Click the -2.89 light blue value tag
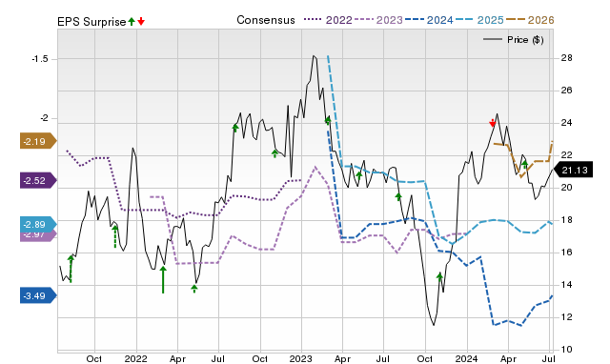This screenshot has height=364, width=610. [38, 224]
